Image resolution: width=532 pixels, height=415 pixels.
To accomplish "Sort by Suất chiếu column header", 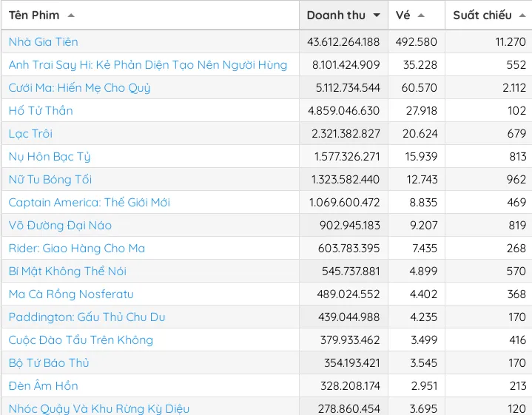I will [482, 16].
